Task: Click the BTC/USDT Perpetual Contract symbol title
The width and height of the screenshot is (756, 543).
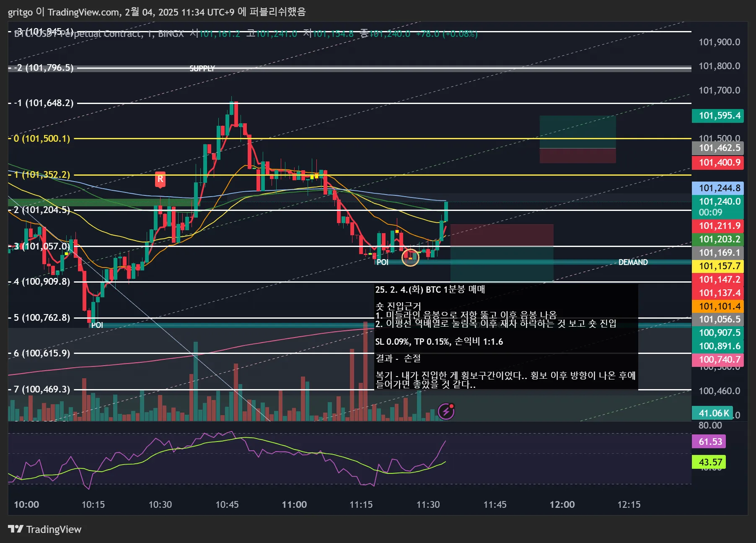Action: [99, 34]
